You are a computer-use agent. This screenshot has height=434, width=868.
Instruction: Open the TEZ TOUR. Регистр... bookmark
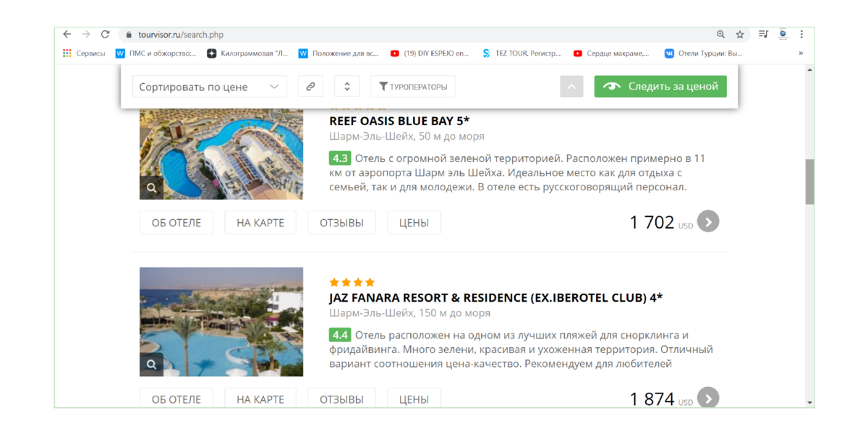point(522,53)
